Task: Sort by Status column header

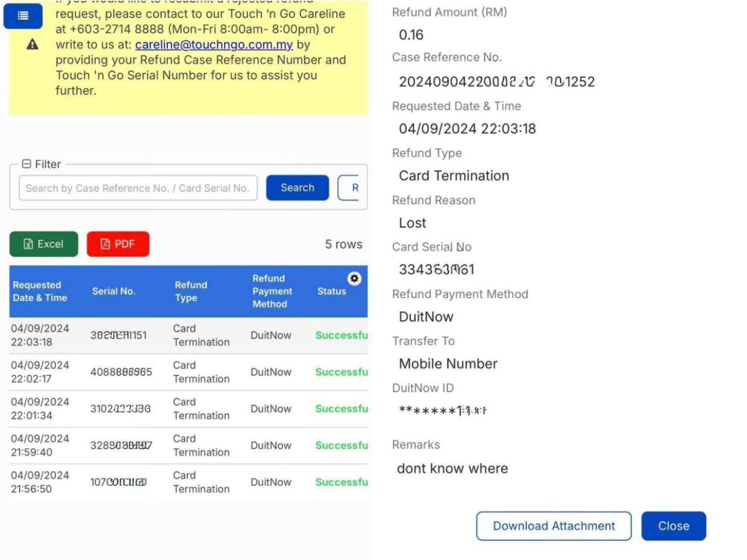Action: click(331, 291)
